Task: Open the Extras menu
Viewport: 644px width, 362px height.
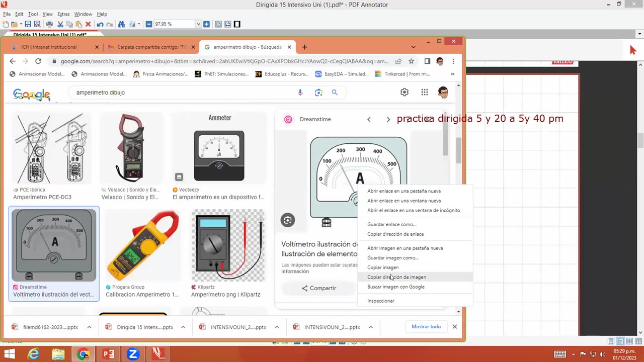Action: coord(63,14)
